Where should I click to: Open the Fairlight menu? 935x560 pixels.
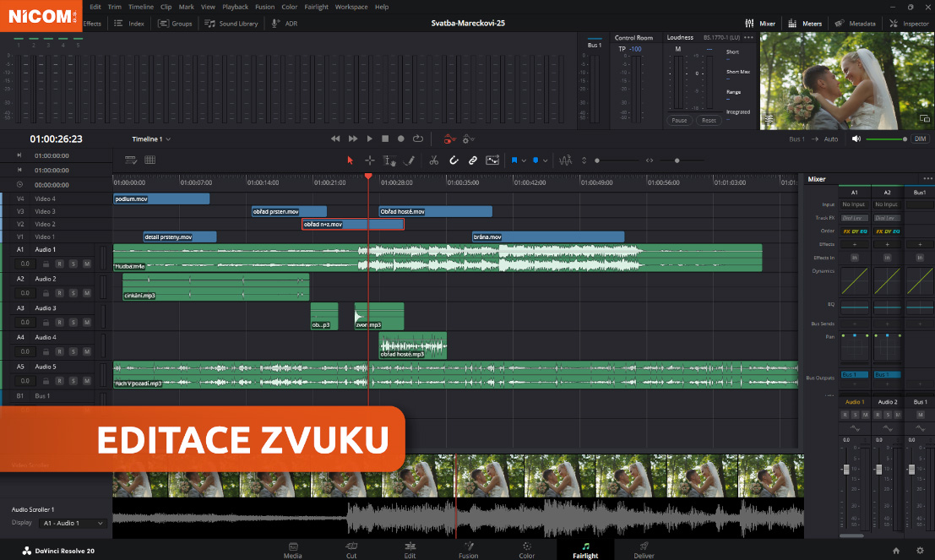point(316,7)
